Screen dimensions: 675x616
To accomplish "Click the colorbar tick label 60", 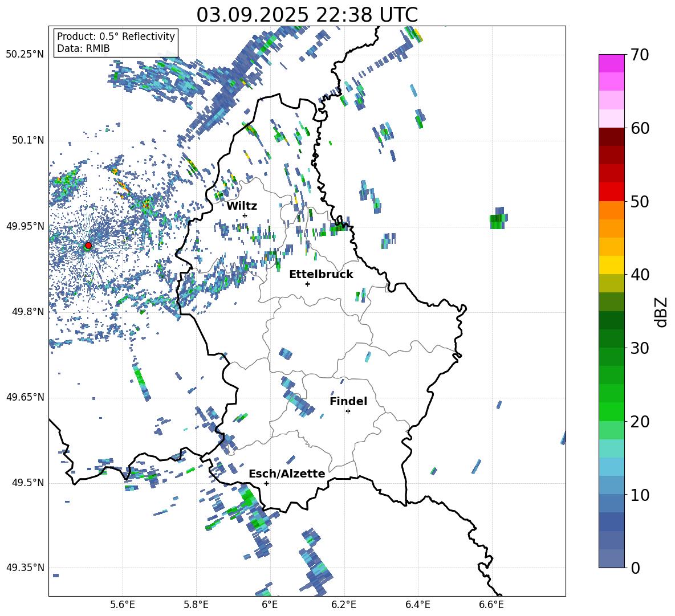I will (640, 128).
